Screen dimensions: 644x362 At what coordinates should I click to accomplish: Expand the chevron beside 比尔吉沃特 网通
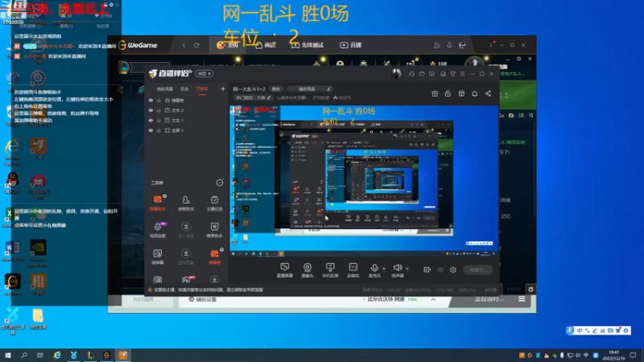[x=433, y=299]
